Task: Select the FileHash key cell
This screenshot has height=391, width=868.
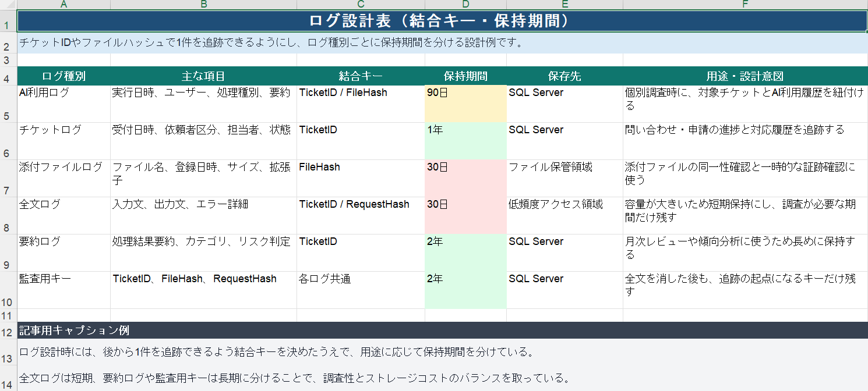Action: pyautogui.click(x=361, y=179)
